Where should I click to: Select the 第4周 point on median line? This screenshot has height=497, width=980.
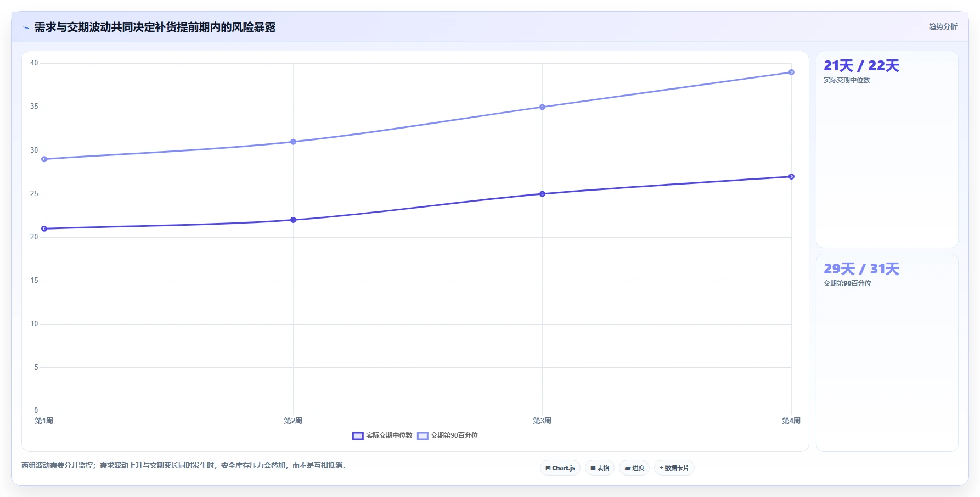click(x=791, y=176)
